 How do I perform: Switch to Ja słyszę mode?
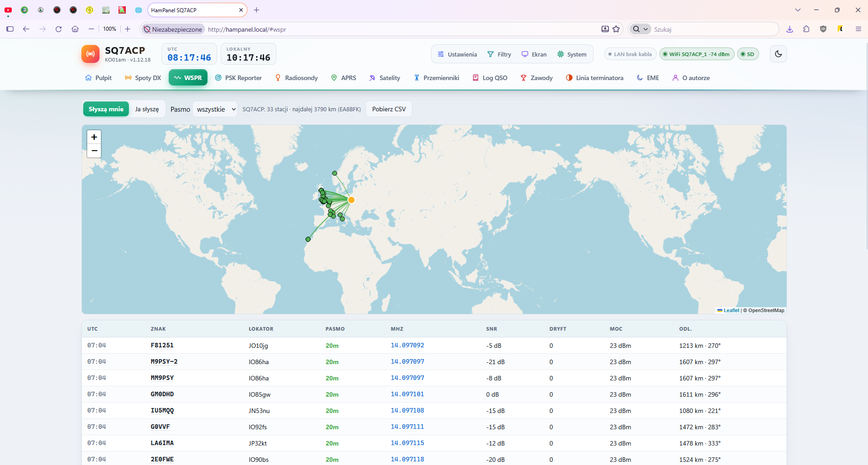(x=147, y=109)
